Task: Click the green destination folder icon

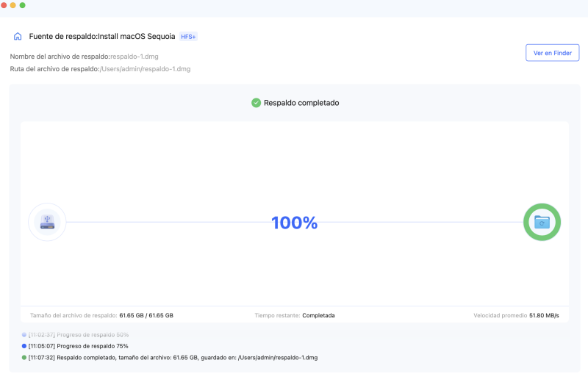Action: [542, 222]
